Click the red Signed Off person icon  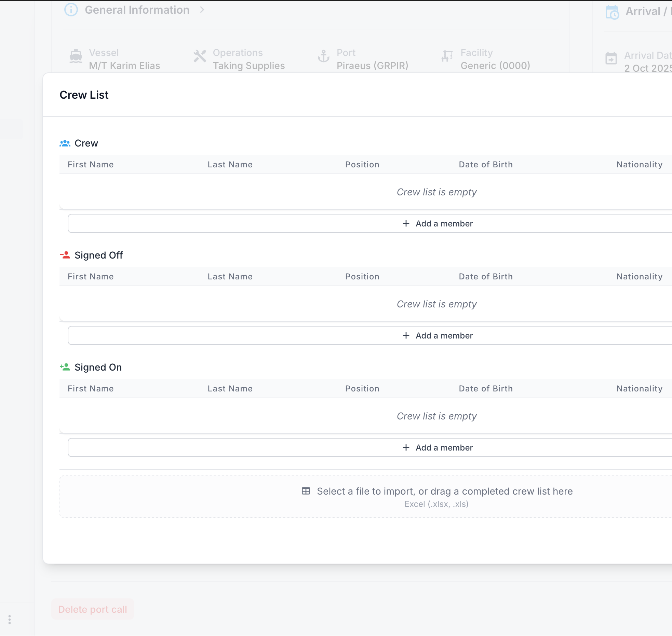pos(65,255)
